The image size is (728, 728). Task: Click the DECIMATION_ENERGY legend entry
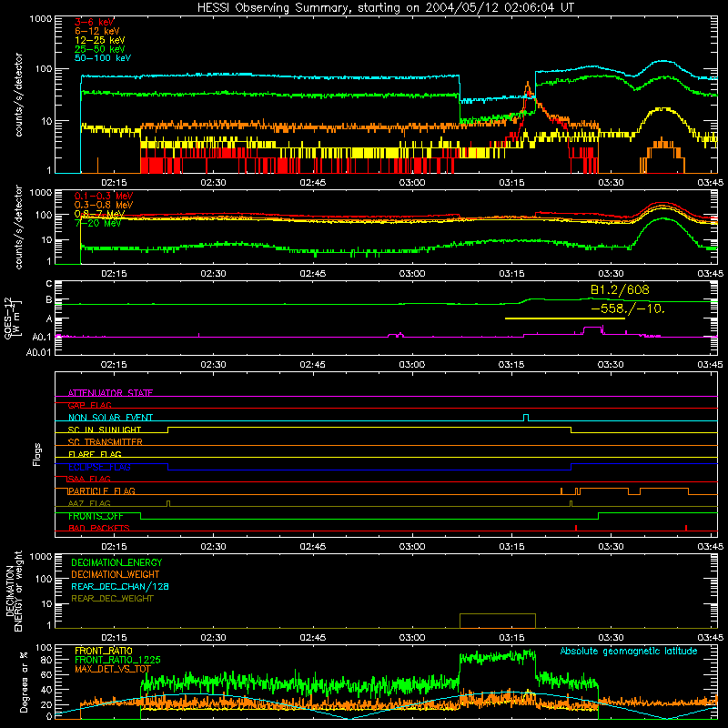[x=116, y=562]
